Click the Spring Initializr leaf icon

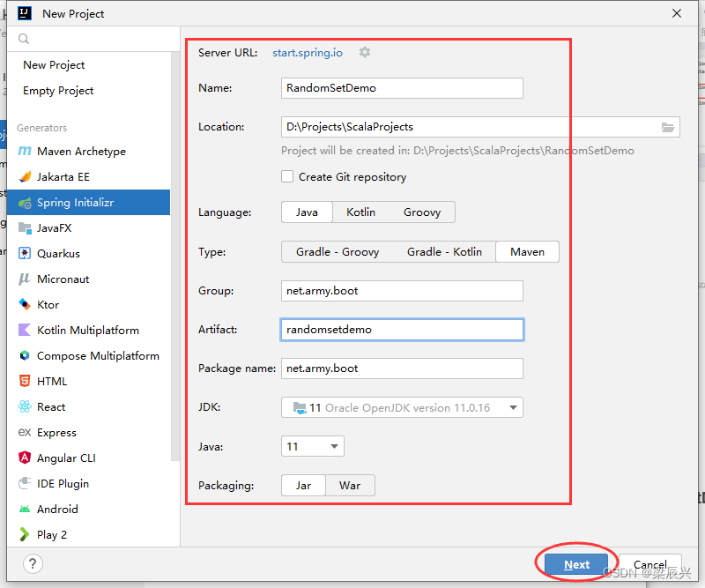[x=25, y=203]
